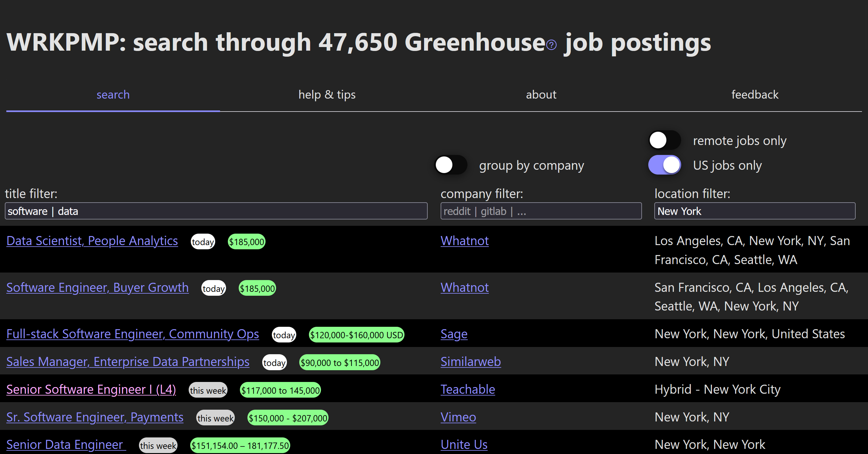Disable the US jobs only switch

pyautogui.click(x=664, y=165)
